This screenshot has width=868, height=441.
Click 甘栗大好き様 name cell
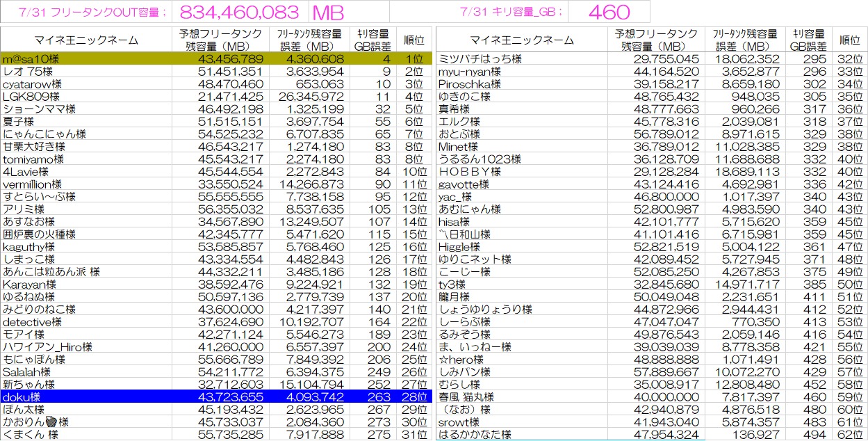pyautogui.click(x=86, y=147)
